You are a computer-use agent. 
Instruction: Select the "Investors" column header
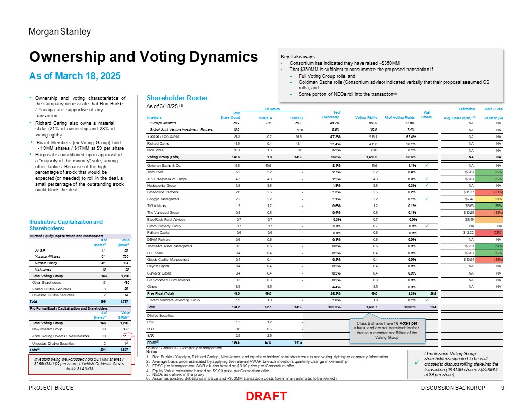(154, 118)
